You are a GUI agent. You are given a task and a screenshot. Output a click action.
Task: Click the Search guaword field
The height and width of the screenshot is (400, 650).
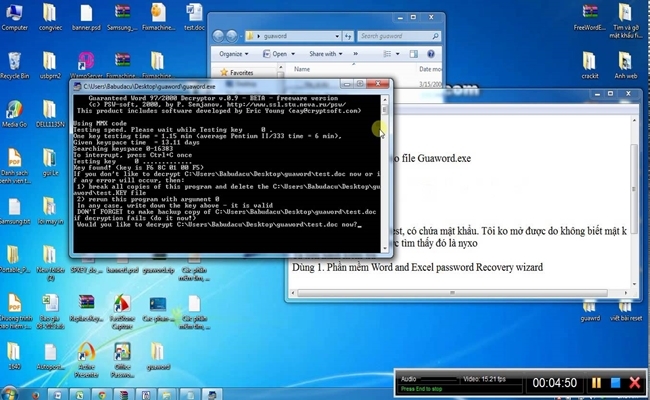pos(398,36)
